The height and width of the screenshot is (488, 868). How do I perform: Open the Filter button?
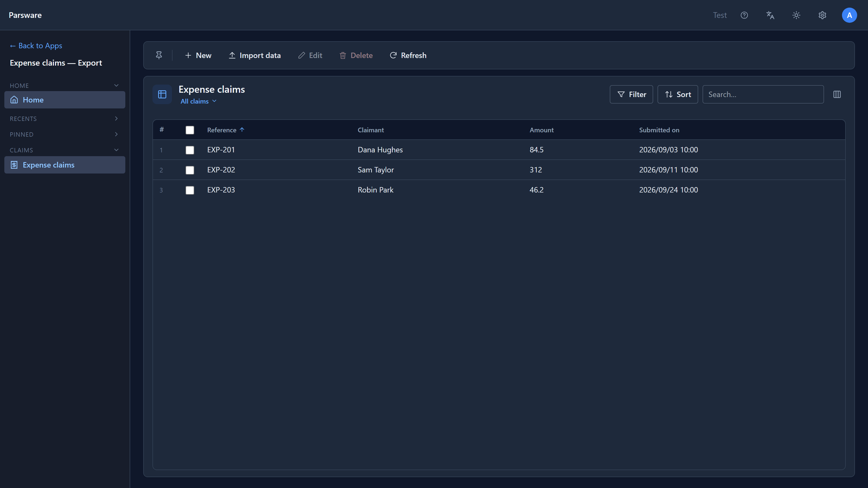[631, 94]
